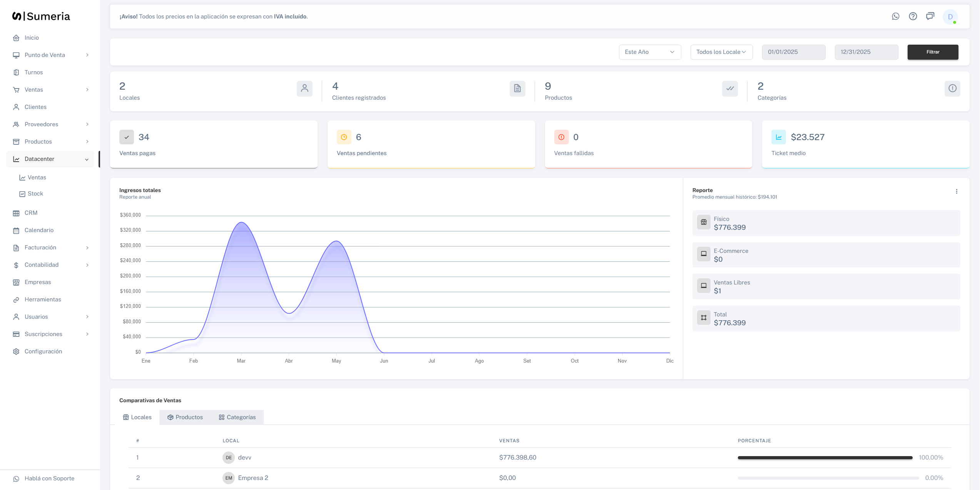Screen dimensions: 980x490
Task: Click the Ventas pendientes clock icon
Action: 344,137
